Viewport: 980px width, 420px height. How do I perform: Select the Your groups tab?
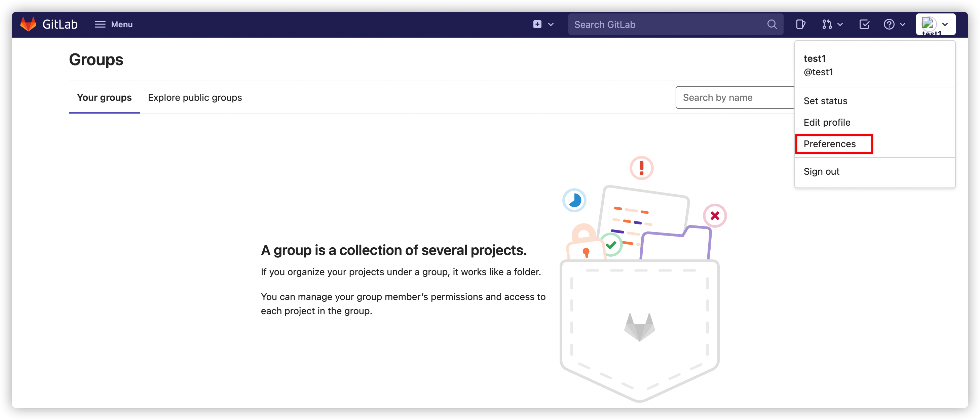(104, 98)
